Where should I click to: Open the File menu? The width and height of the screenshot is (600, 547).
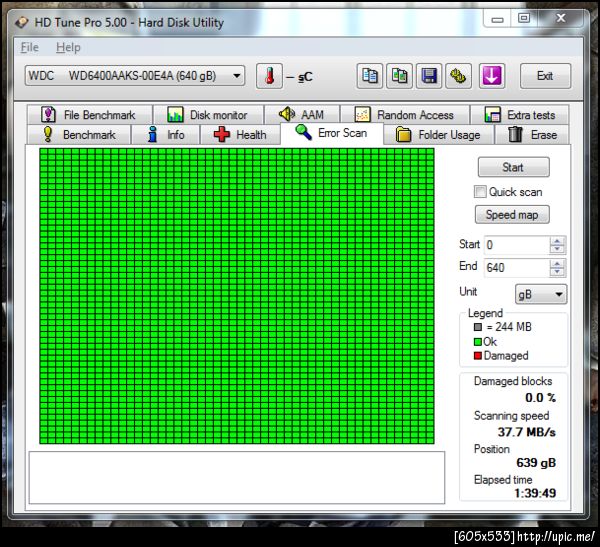click(29, 47)
